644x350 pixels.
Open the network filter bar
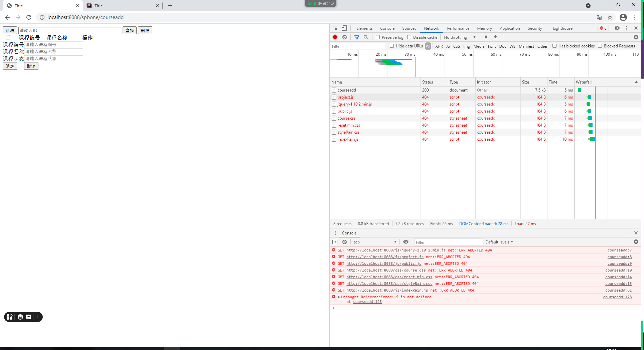(x=356, y=37)
